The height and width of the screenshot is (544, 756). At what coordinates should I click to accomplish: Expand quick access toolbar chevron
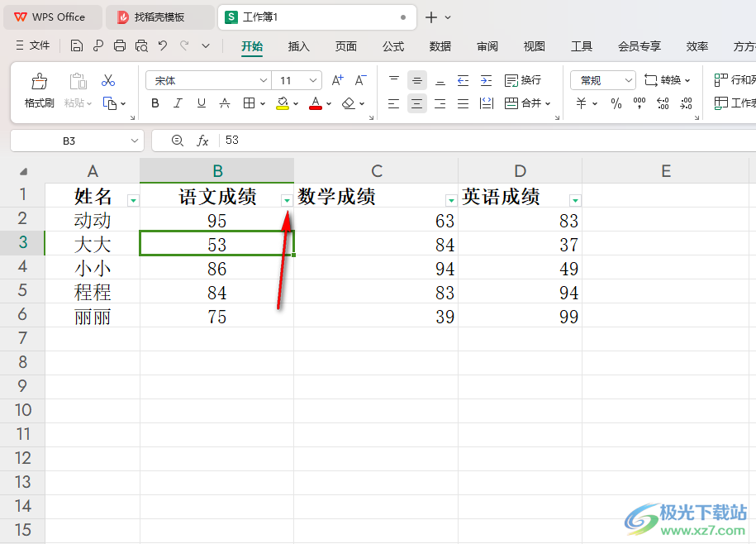206,45
